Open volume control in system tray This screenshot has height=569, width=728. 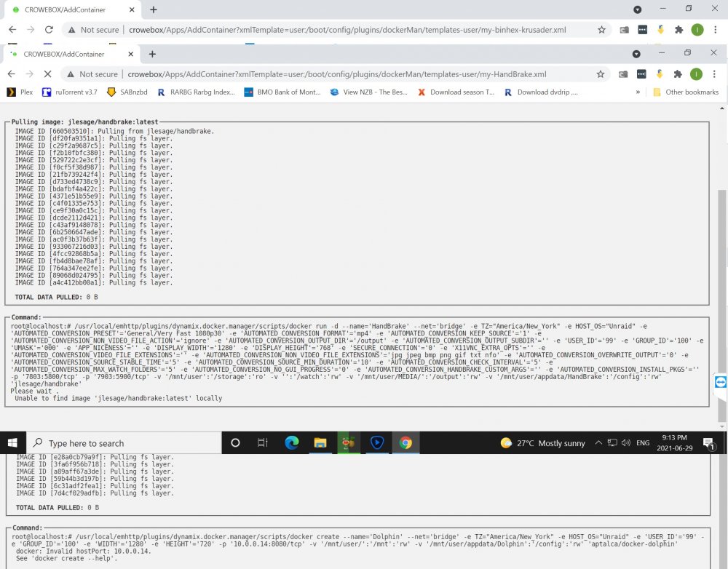pyautogui.click(x=626, y=443)
